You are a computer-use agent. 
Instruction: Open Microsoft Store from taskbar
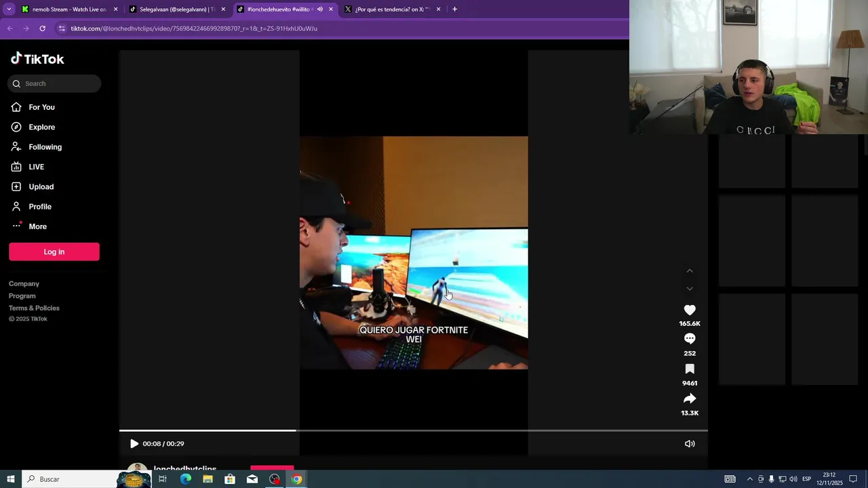tap(230, 479)
